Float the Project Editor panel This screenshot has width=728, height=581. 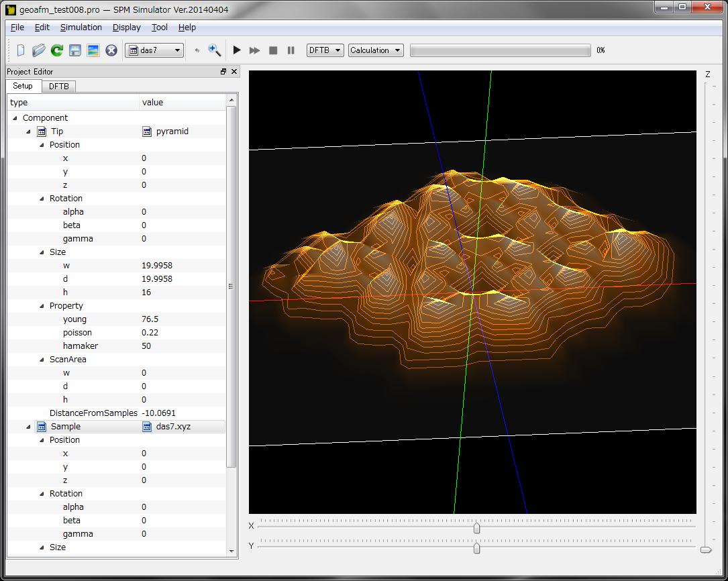tap(223, 72)
